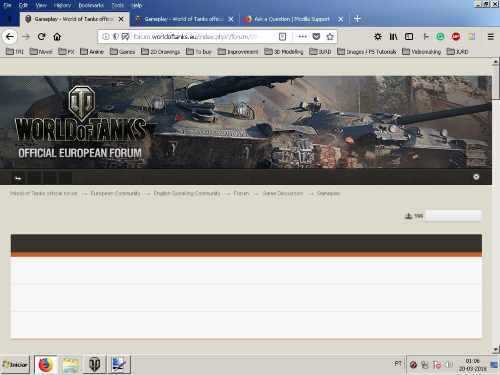Open the Firefox hamburger menu

coord(491,37)
